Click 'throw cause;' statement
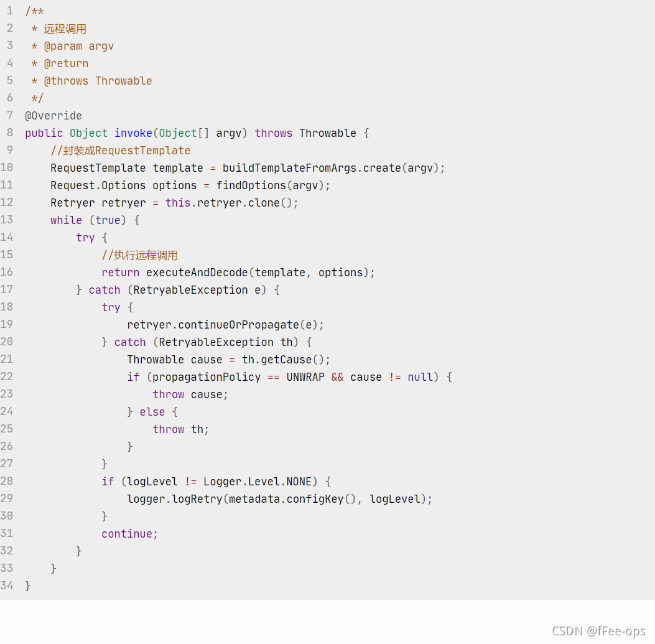The image size is (655, 644). pos(190,394)
